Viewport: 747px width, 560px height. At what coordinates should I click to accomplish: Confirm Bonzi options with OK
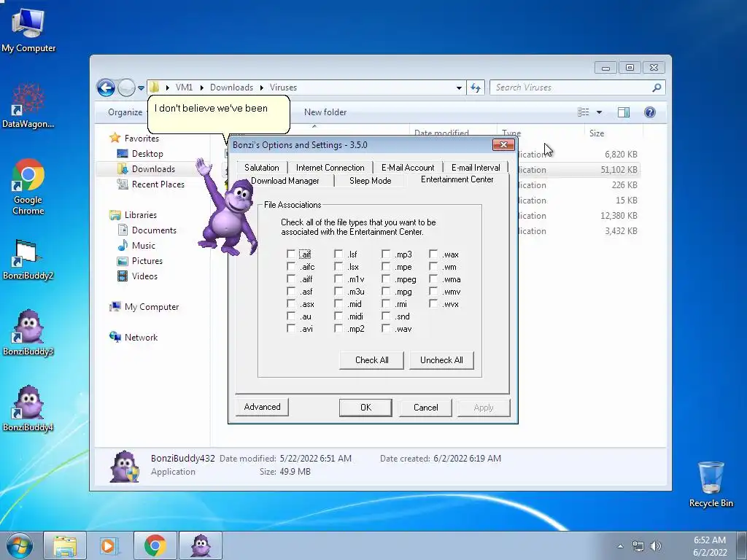(365, 408)
